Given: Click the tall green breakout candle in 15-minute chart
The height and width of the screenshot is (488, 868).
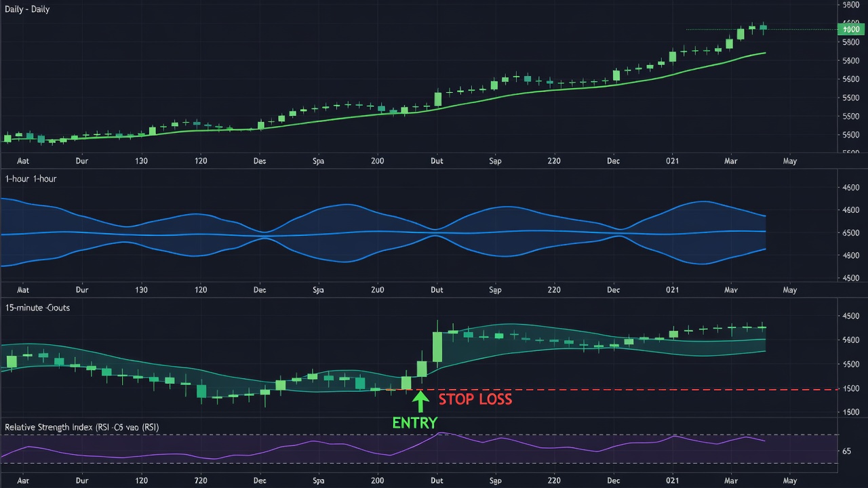Looking at the screenshot, I should coord(437,347).
